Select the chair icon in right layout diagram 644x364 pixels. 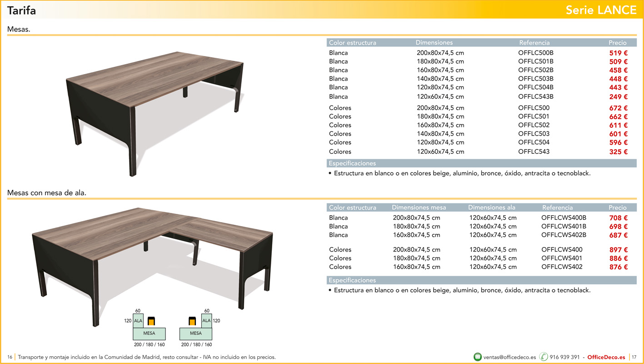(192, 320)
